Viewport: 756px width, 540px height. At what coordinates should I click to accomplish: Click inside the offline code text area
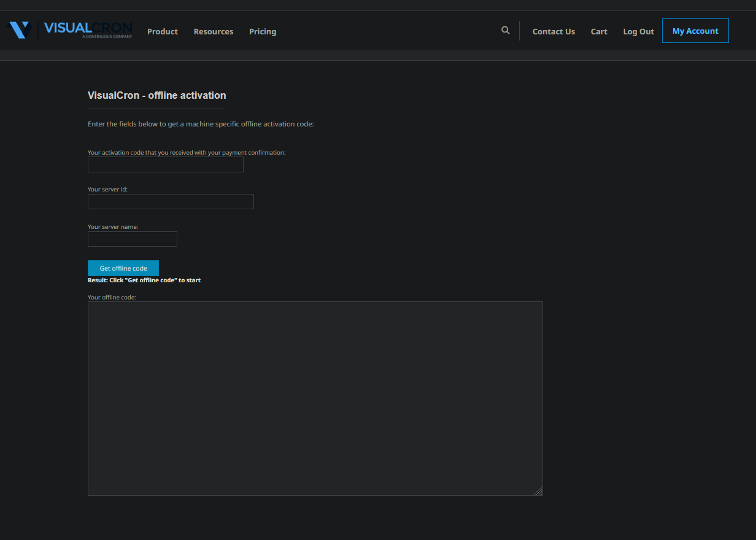point(315,398)
